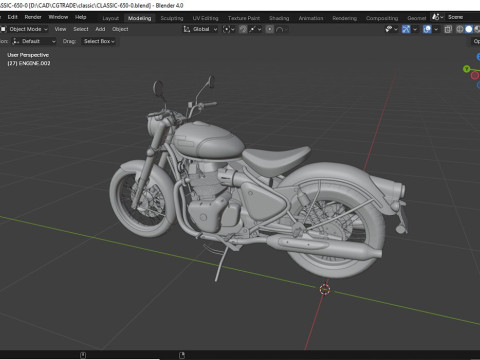This screenshot has width=480, height=360.
Task: Open the viewport Add menu
Action: click(x=100, y=29)
